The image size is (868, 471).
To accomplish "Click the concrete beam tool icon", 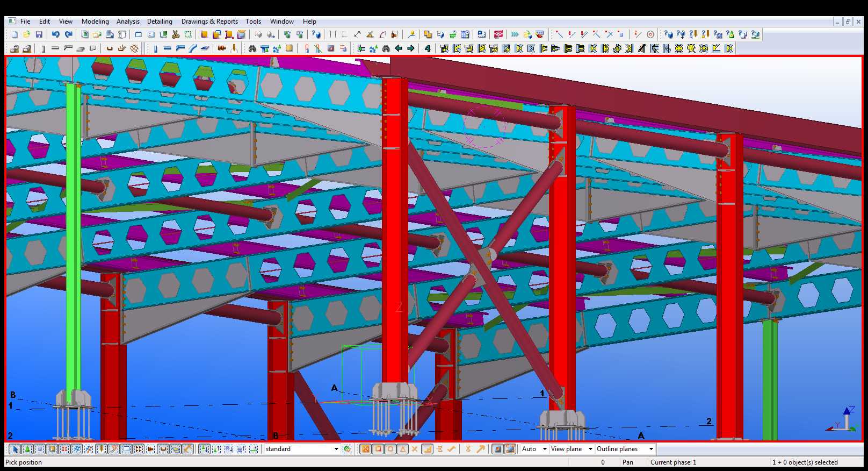I will [x=55, y=48].
